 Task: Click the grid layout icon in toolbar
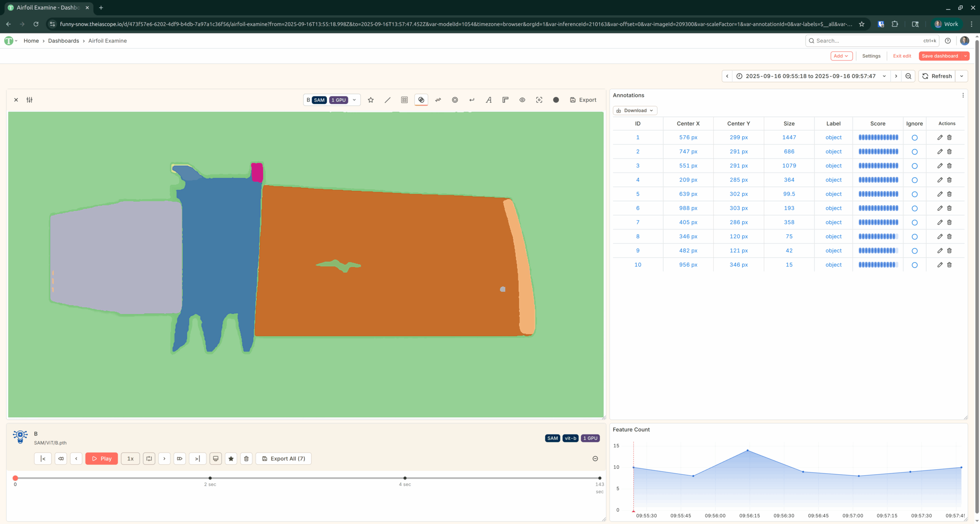pos(404,100)
